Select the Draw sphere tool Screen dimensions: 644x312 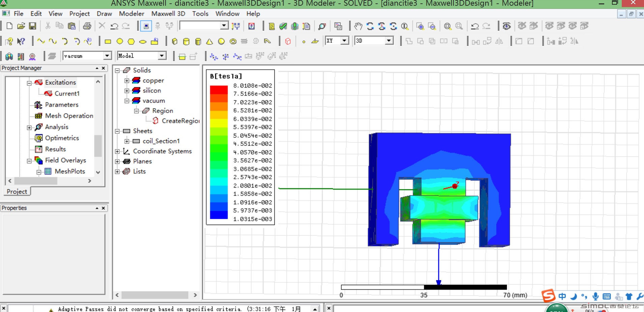point(221,41)
